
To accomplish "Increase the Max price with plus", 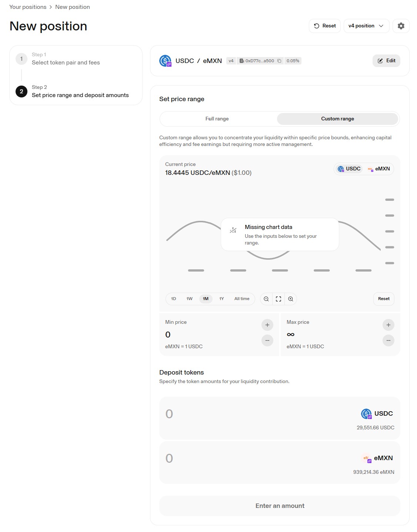I will (388, 325).
